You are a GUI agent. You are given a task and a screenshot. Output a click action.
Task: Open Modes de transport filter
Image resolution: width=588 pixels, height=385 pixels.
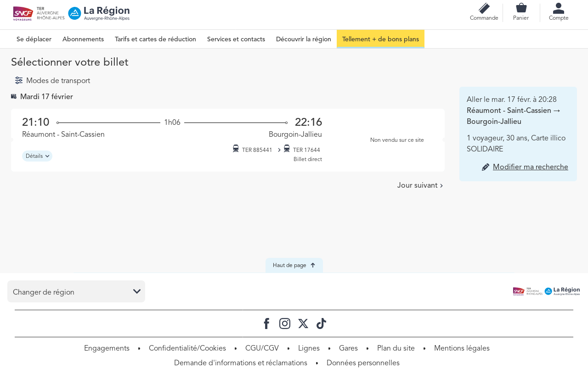coord(52,81)
